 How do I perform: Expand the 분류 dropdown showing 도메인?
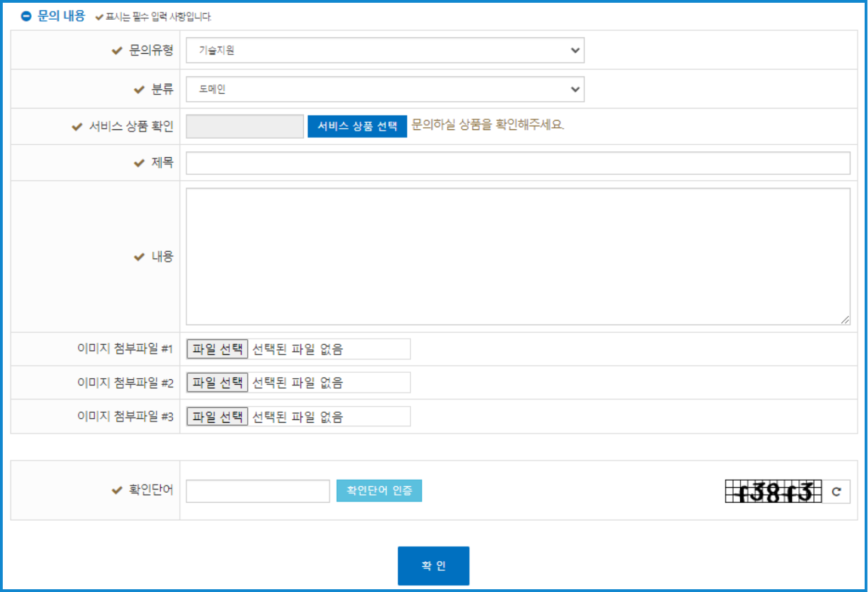click(x=384, y=89)
